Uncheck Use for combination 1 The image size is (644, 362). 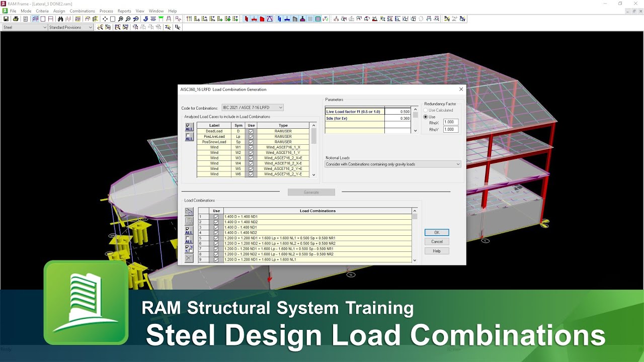click(216, 217)
